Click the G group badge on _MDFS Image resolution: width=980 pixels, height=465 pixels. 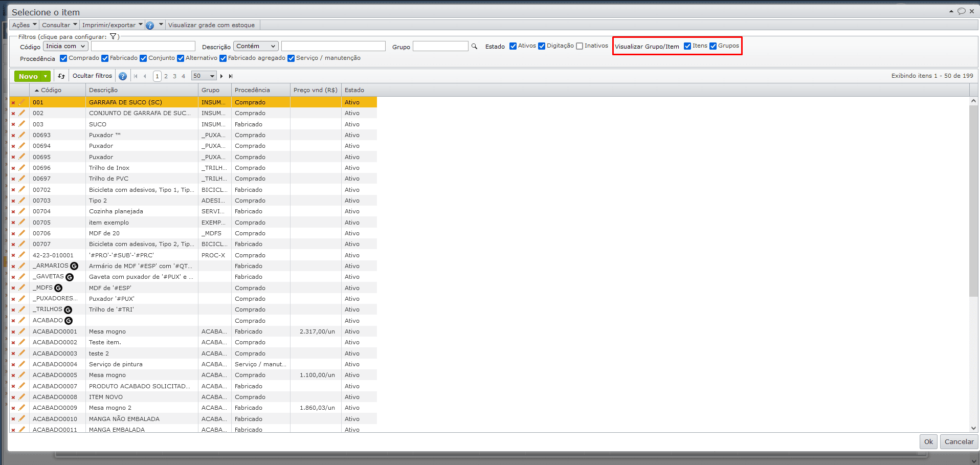pyautogui.click(x=58, y=288)
